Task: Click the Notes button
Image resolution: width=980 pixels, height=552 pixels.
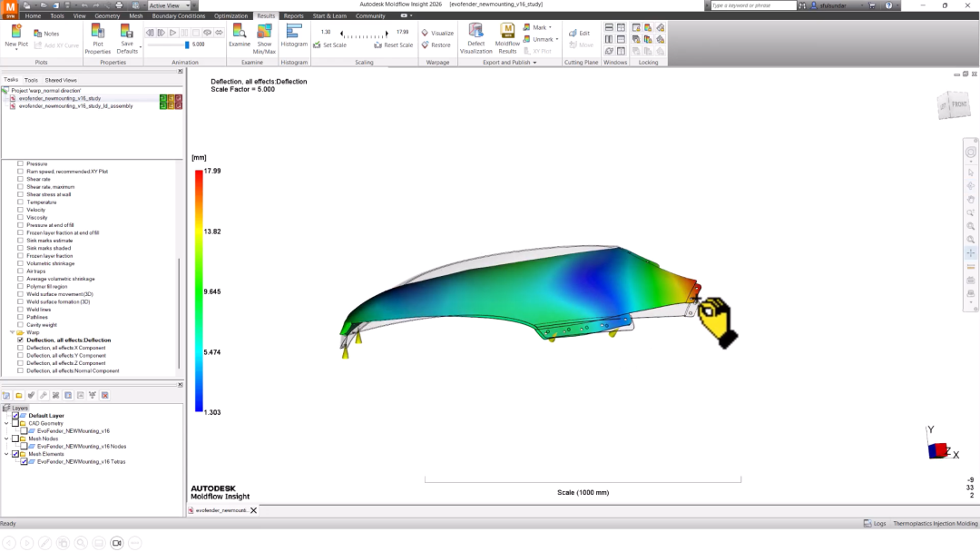Action: (x=47, y=34)
